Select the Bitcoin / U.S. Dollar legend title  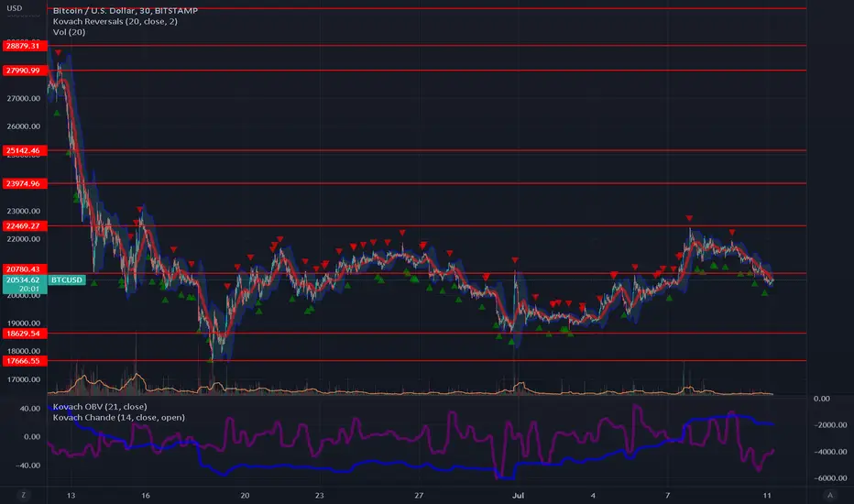pos(126,10)
